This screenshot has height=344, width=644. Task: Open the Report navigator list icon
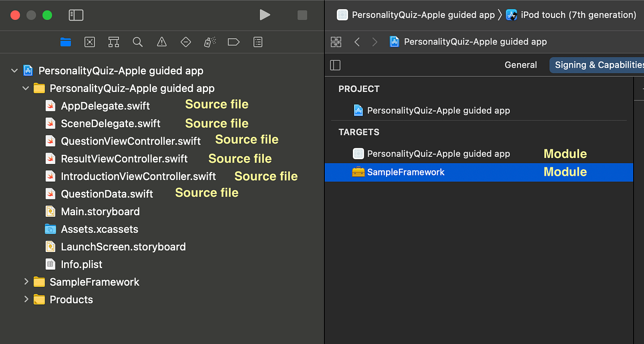click(258, 42)
